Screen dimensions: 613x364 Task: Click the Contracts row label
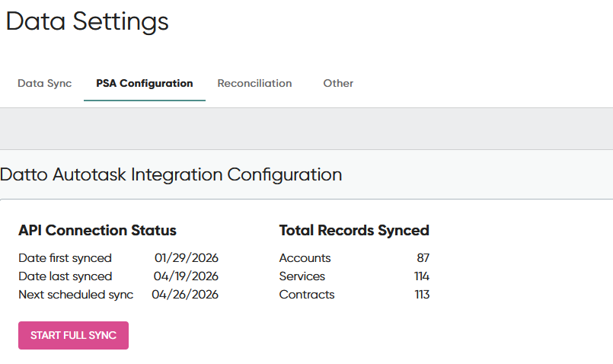[x=307, y=295]
